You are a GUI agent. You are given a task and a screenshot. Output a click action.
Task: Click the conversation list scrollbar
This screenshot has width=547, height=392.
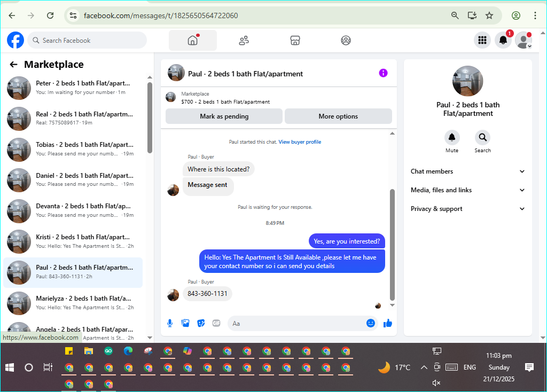click(x=150, y=117)
